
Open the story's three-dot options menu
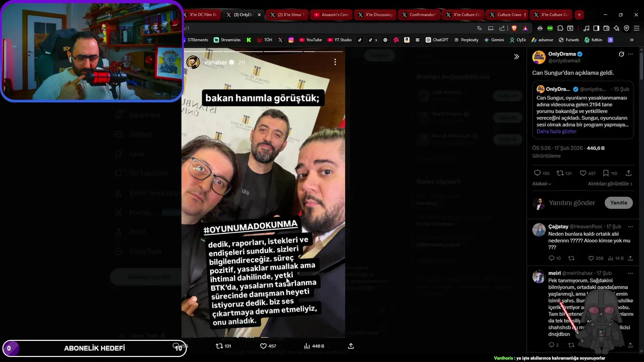(335, 62)
